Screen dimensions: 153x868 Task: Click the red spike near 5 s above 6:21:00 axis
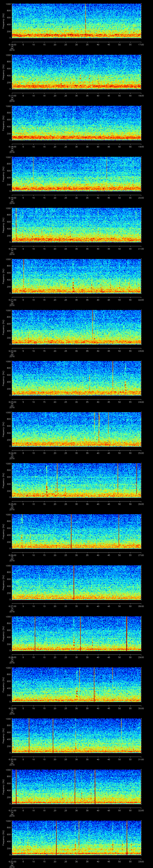click(24, 273)
